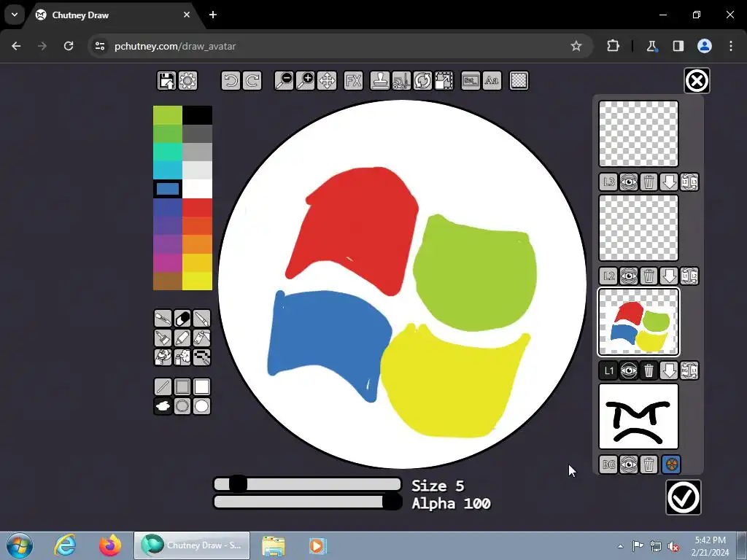Click the dashed-box resize icon
The image size is (747, 560).
(444, 80)
